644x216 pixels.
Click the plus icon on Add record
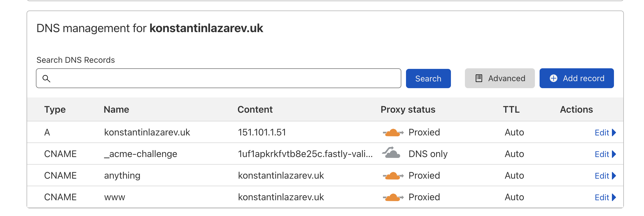(553, 78)
